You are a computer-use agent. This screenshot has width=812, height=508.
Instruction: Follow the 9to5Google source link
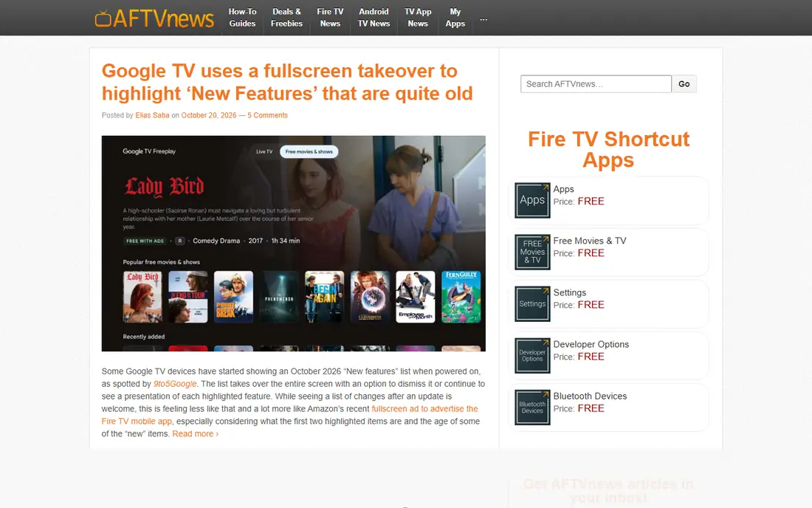(x=175, y=384)
